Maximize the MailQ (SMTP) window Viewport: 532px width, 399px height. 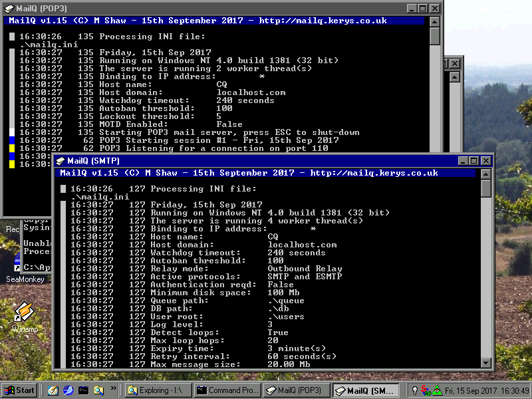tap(473, 161)
